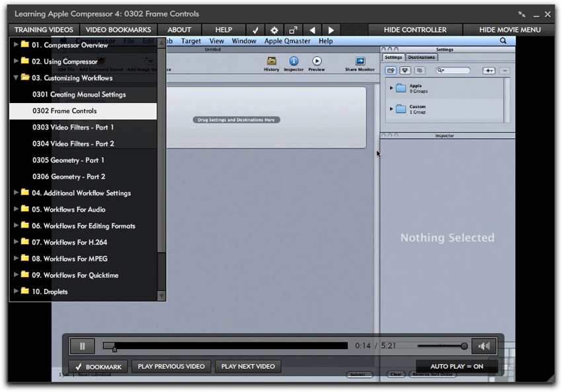Switch to the Settings tab
Viewport: 562px width, 392px height.
point(393,58)
